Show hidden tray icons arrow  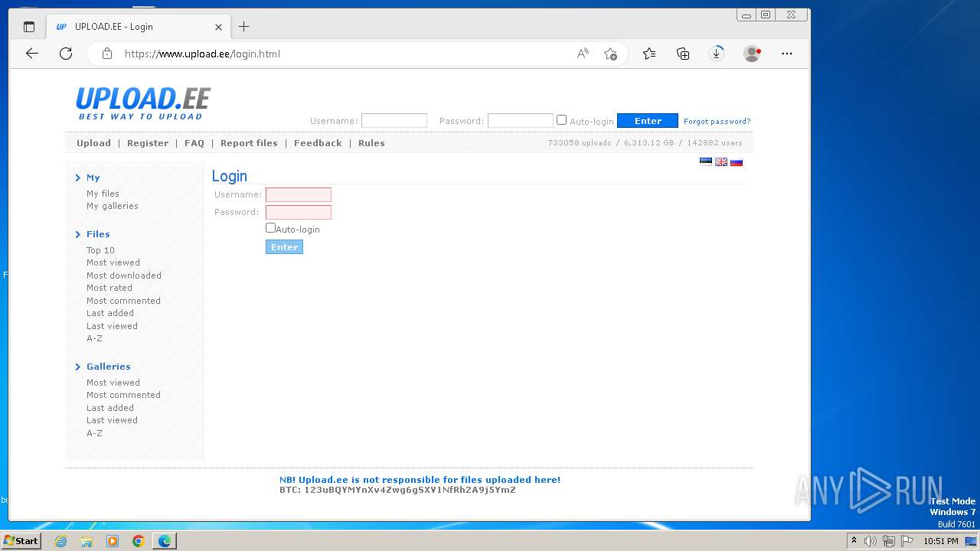click(854, 540)
